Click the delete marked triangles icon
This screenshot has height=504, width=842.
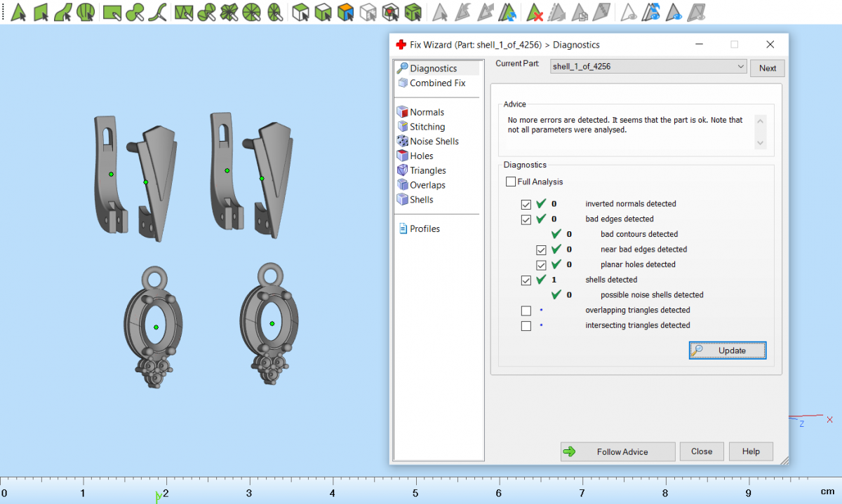pos(535,12)
